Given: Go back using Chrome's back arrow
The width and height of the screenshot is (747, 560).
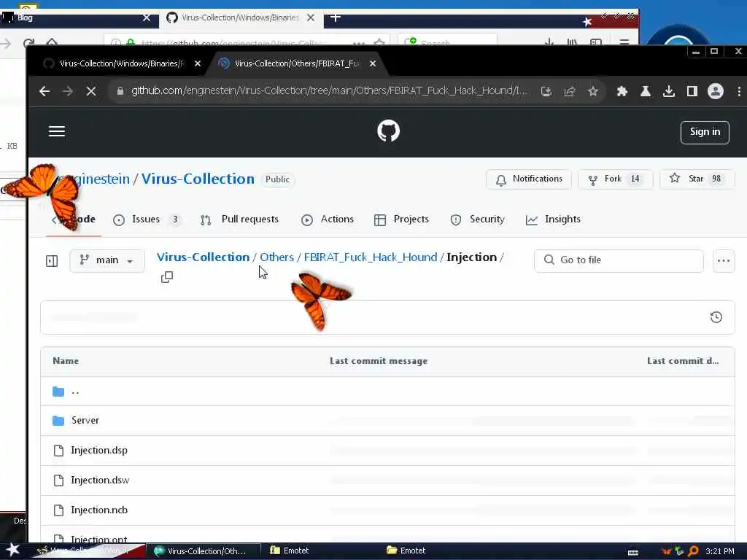Looking at the screenshot, I should pos(44,91).
